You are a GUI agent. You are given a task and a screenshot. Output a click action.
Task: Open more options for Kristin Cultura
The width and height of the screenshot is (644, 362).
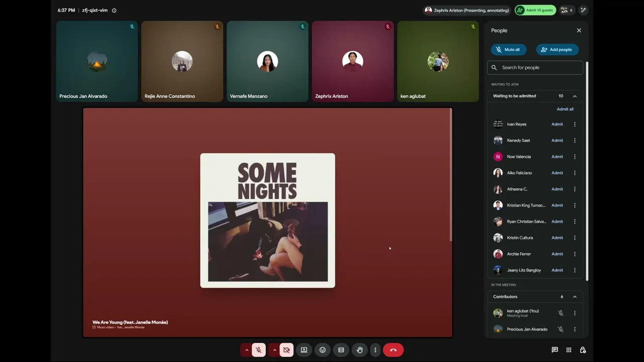pyautogui.click(x=575, y=238)
